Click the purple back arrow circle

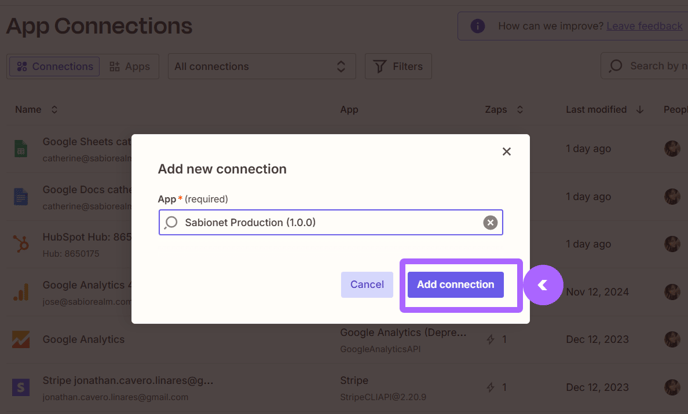point(543,285)
